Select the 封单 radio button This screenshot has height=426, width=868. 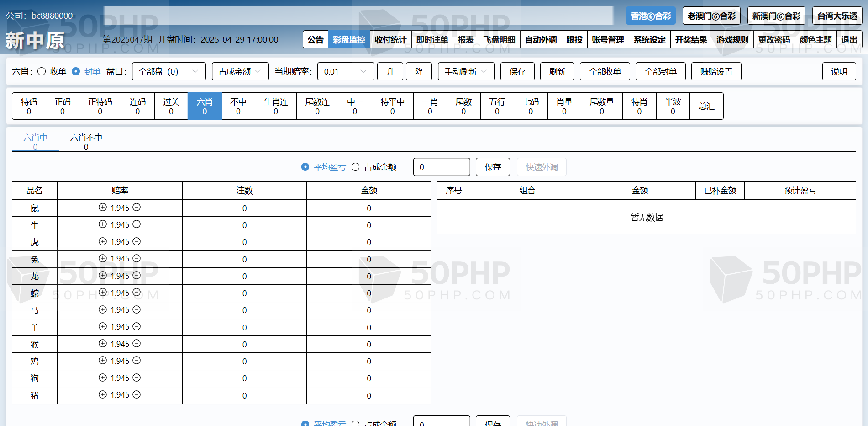pyautogui.click(x=76, y=71)
